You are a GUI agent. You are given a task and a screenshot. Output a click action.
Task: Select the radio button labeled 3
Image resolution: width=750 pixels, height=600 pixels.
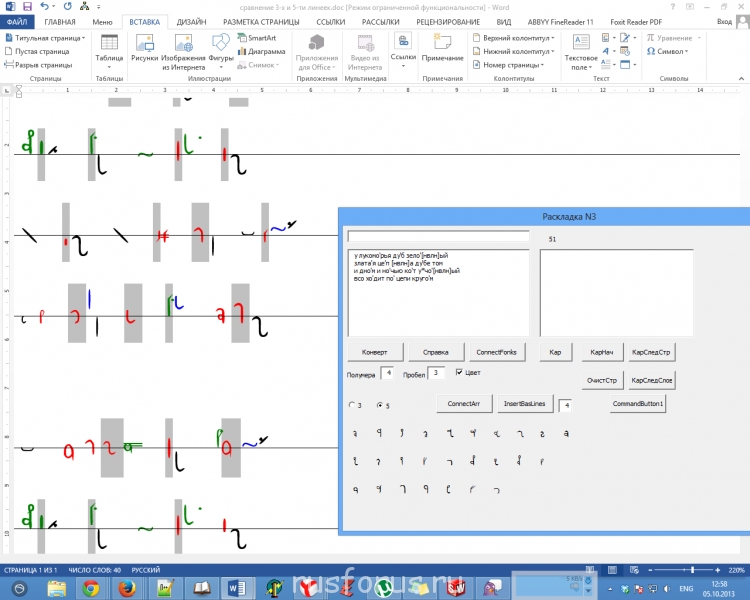pos(350,405)
